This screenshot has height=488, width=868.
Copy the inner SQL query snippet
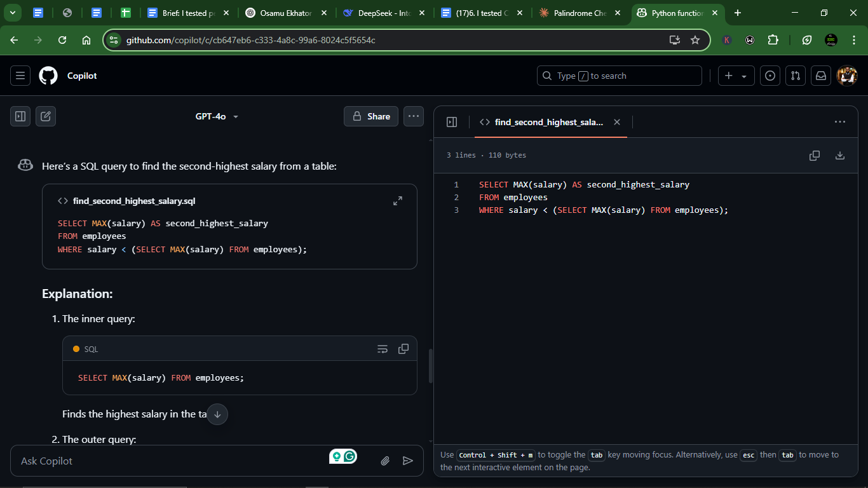coord(403,349)
